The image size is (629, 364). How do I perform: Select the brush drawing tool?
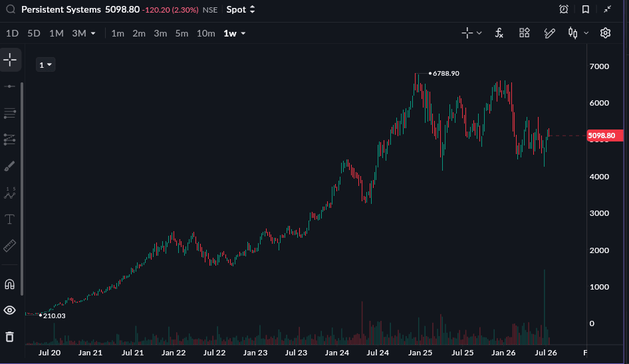[9, 166]
